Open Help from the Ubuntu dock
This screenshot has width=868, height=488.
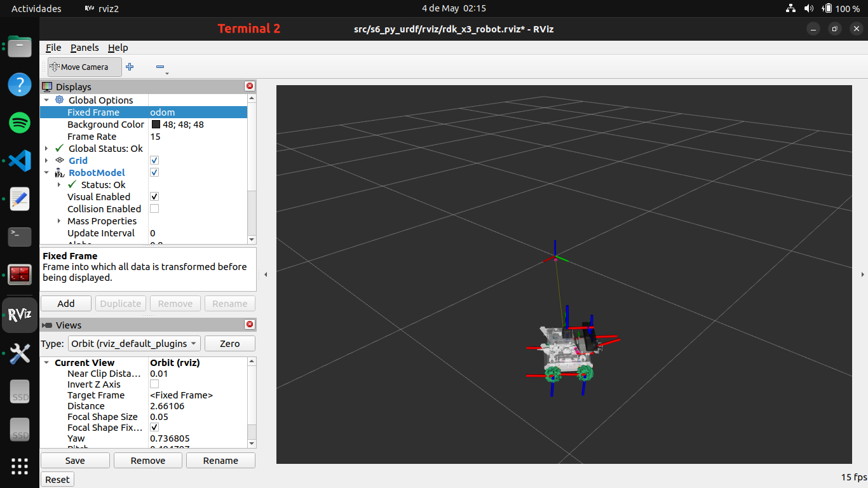tap(20, 84)
